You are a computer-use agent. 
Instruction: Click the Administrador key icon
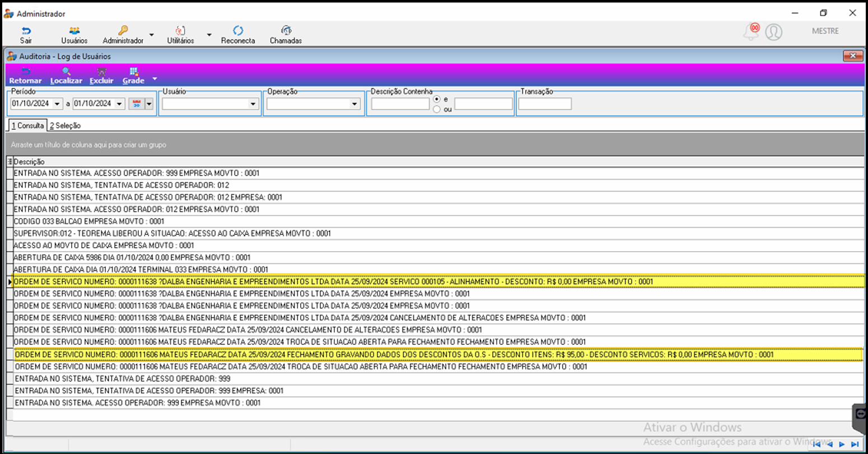click(123, 30)
